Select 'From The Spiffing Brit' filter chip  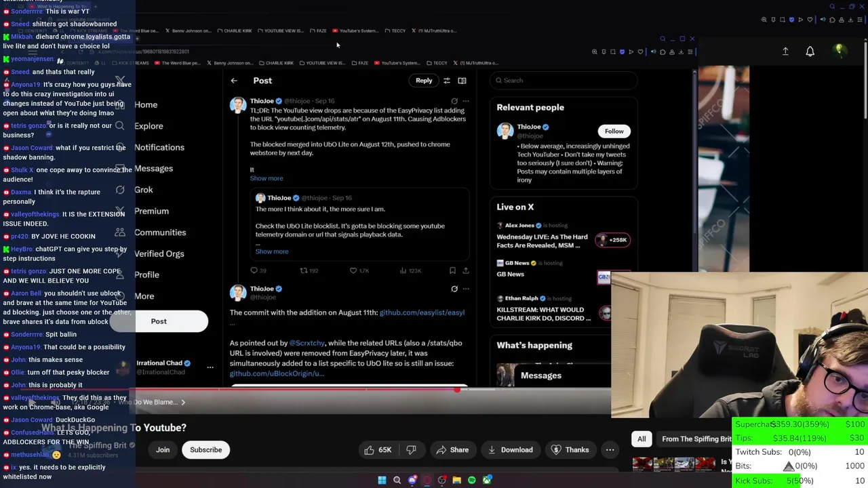click(696, 439)
